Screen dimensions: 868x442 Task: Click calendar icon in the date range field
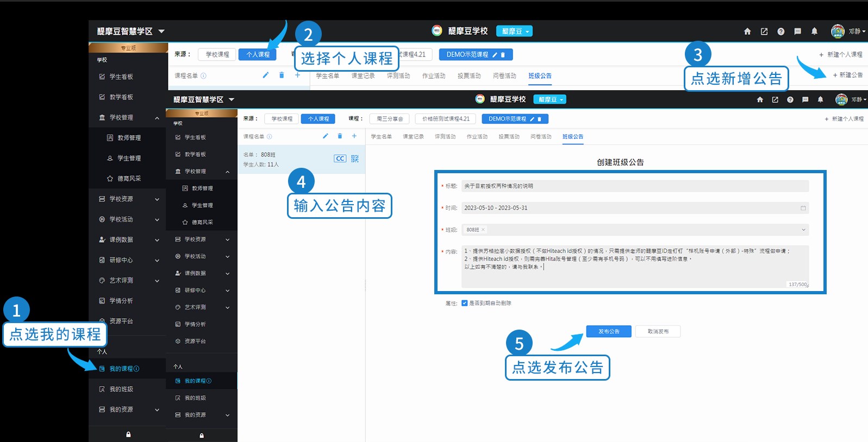coord(803,208)
